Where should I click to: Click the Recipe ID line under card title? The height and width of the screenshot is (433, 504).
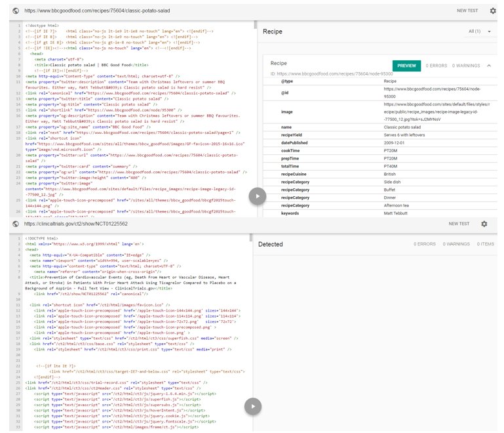tap(332, 73)
